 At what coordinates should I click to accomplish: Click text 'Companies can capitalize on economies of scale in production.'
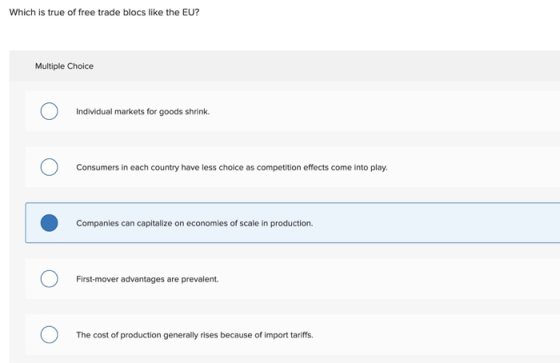coord(195,223)
